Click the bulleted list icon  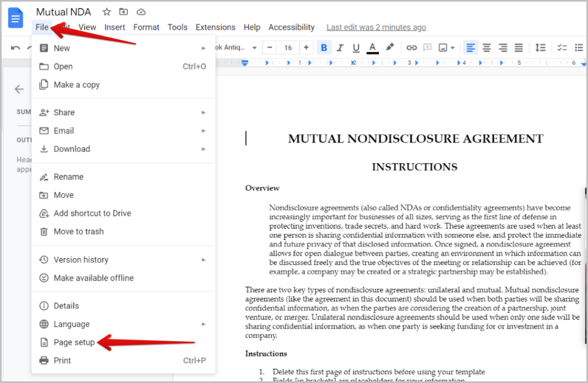coord(579,48)
